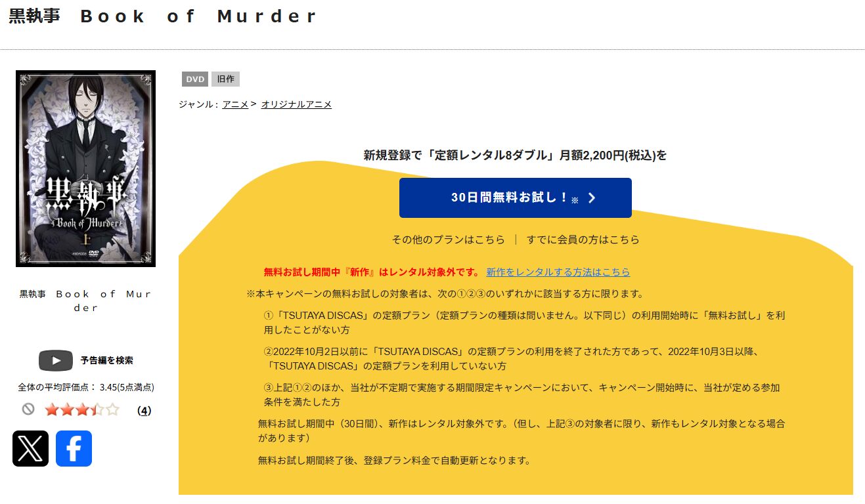Click the red 無料お試し期間中『新作』はレンタル対象外です notice
Viewport: 865px width, 504px height.
(372, 272)
